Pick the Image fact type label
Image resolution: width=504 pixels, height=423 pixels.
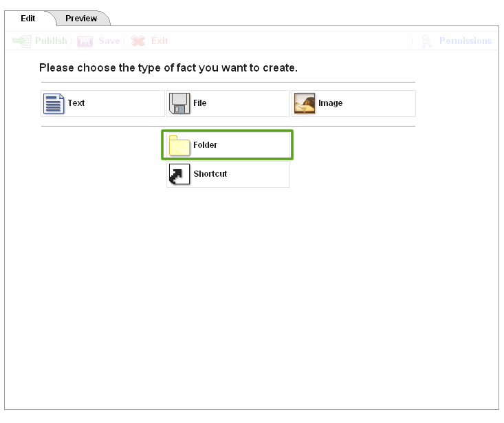pyautogui.click(x=330, y=103)
